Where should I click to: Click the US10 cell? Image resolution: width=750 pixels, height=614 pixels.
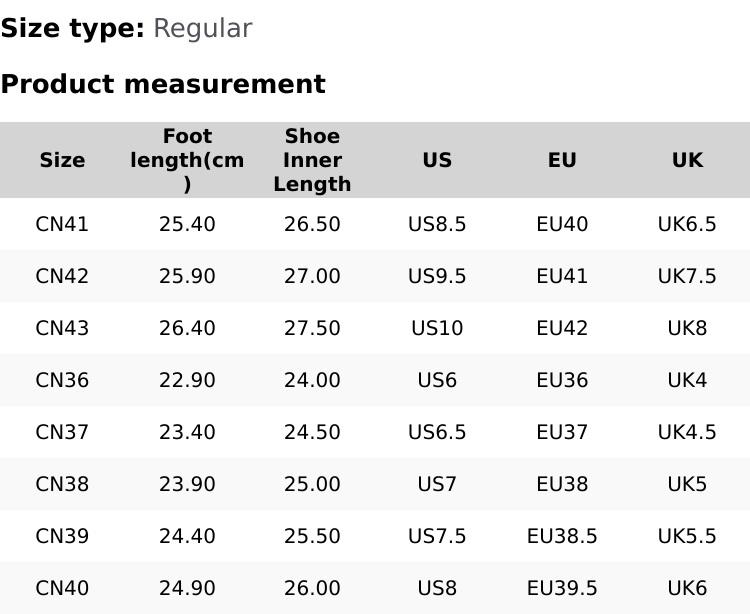coord(437,328)
